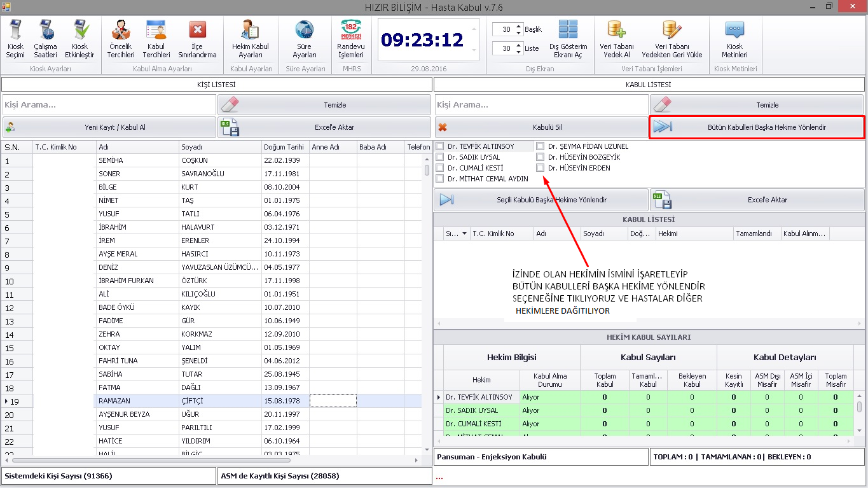The height and width of the screenshot is (488, 868).
Task: Increase the Başlık spinner value
Action: [x=519, y=27]
